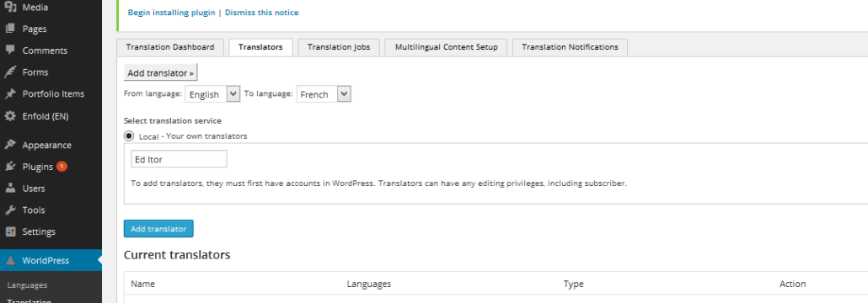This screenshot has width=868, height=303.
Task: Switch to the Translation Dashboard tab
Action: [x=170, y=47]
